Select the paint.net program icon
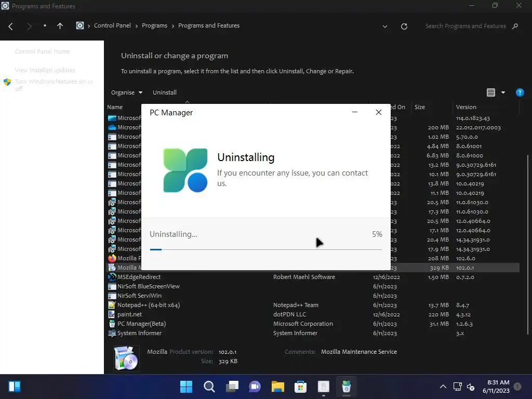Screen dimensions: 532x399 [x=112, y=314]
